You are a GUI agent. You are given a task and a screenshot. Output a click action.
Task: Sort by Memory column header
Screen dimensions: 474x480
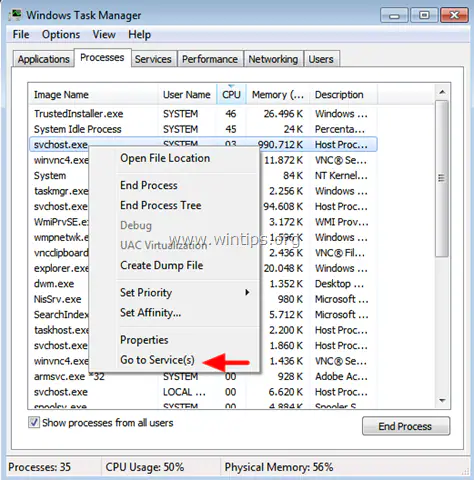(x=278, y=95)
